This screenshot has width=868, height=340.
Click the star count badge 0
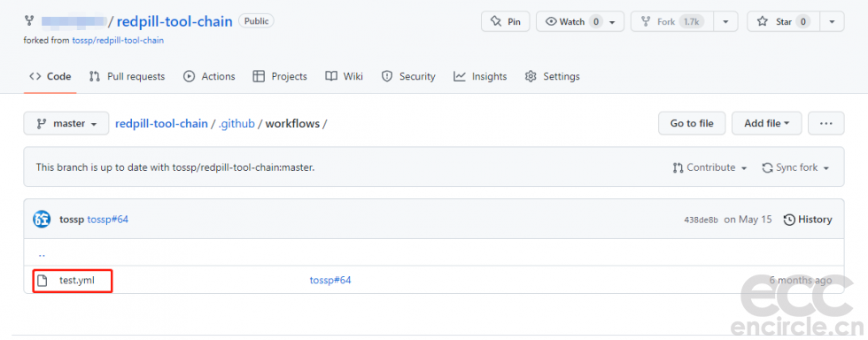[803, 21]
